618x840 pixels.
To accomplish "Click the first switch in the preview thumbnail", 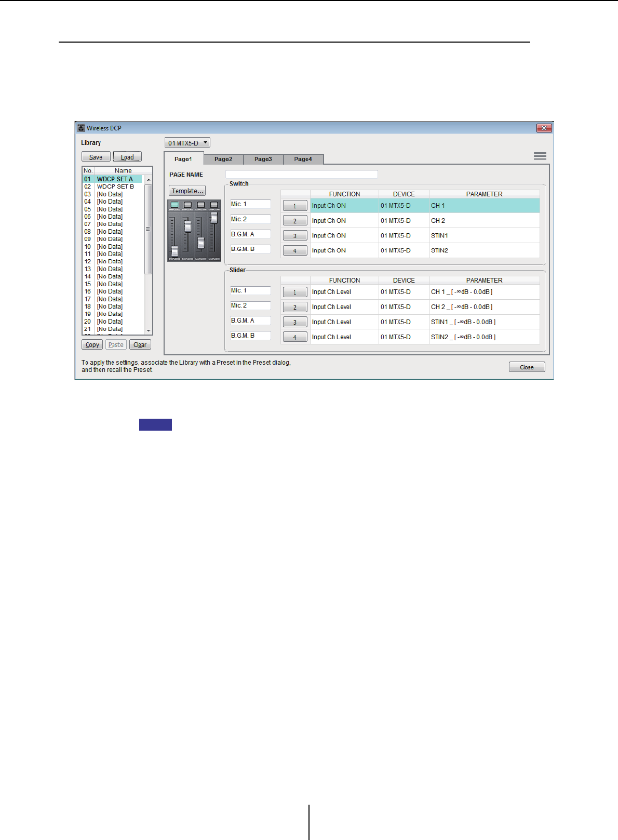I will pyautogui.click(x=174, y=205).
